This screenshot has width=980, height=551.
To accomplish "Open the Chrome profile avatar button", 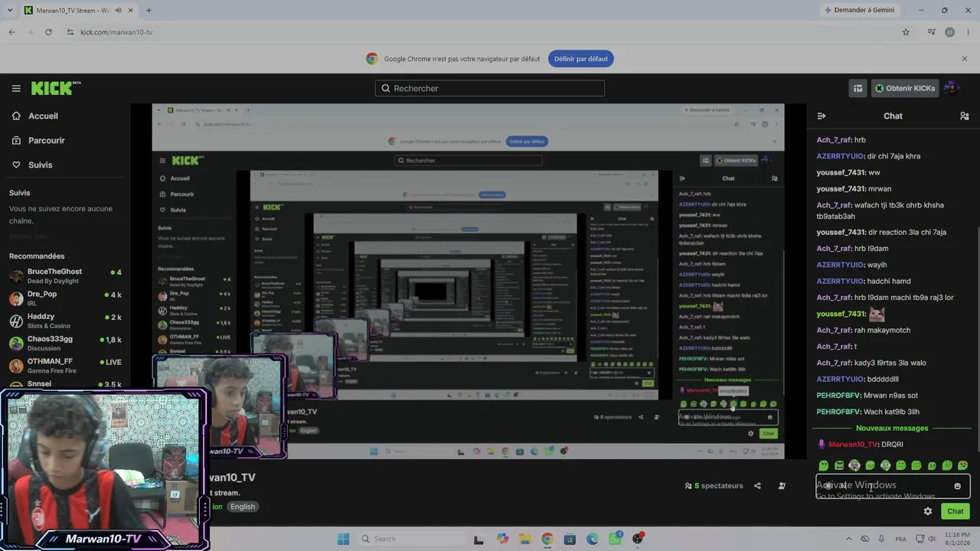I will (x=950, y=32).
